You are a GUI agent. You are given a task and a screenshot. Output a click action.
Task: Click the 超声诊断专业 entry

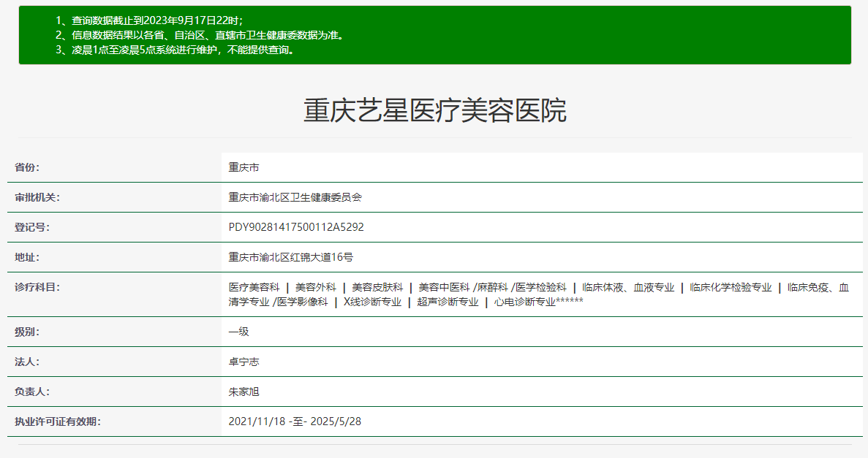pyautogui.click(x=448, y=302)
